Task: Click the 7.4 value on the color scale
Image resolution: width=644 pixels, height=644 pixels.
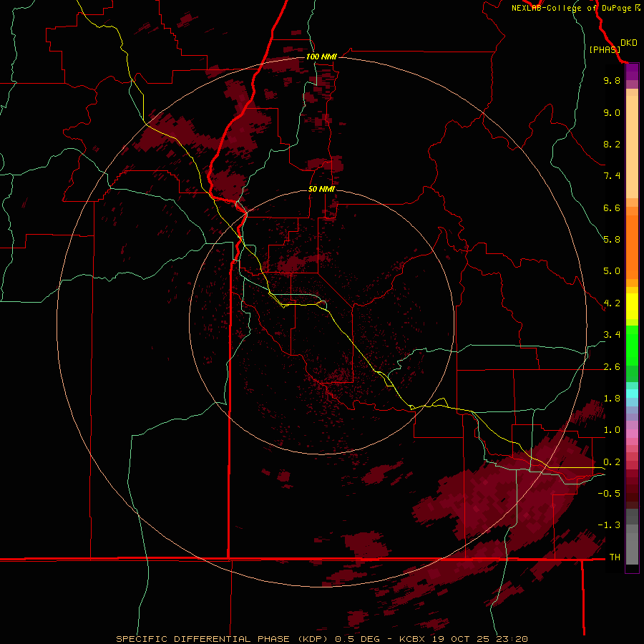Action: (612, 176)
